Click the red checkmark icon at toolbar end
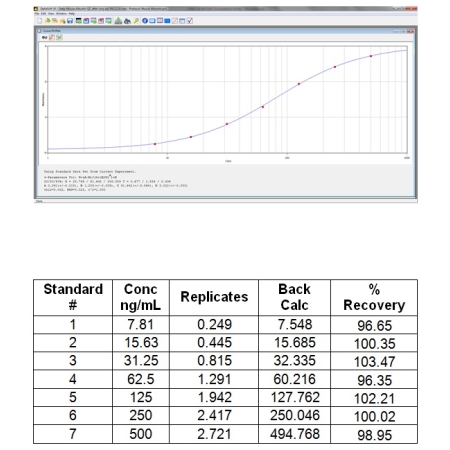 pos(190,21)
